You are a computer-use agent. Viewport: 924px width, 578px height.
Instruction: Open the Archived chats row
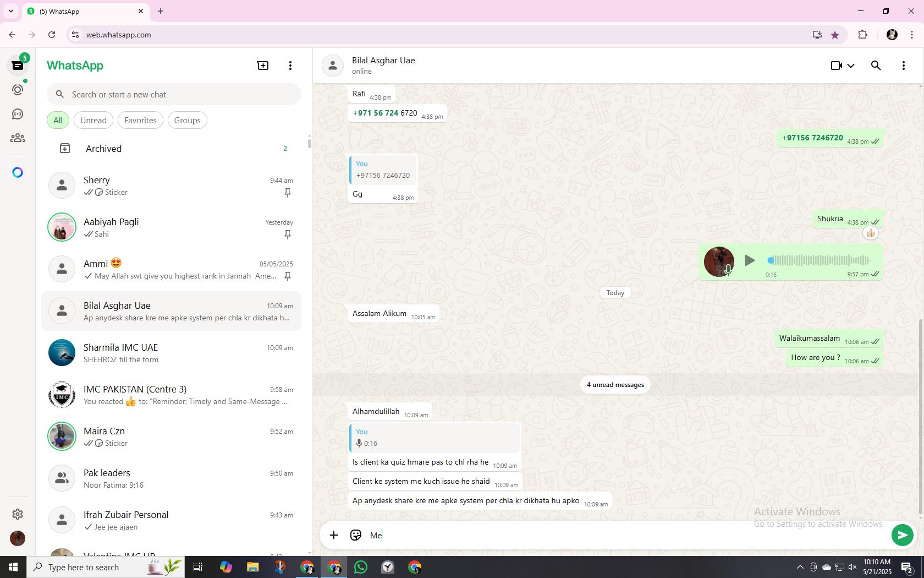click(x=172, y=149)
